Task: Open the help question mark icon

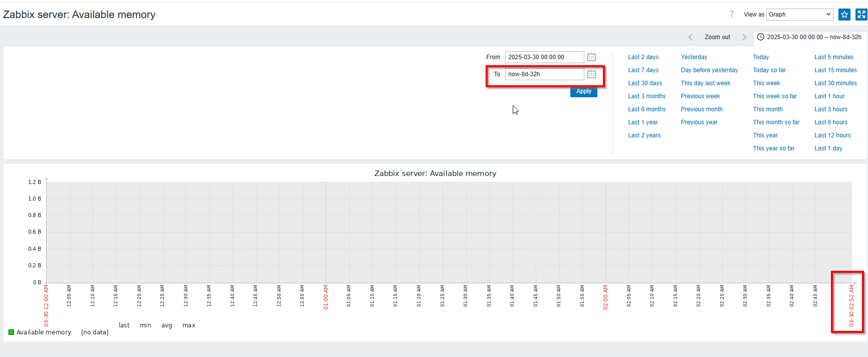Action: coord(732,15)
